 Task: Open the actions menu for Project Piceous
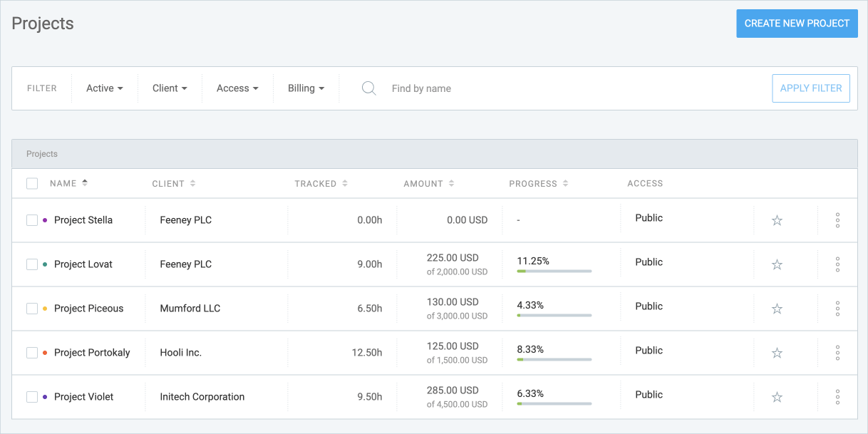point(837,308)
